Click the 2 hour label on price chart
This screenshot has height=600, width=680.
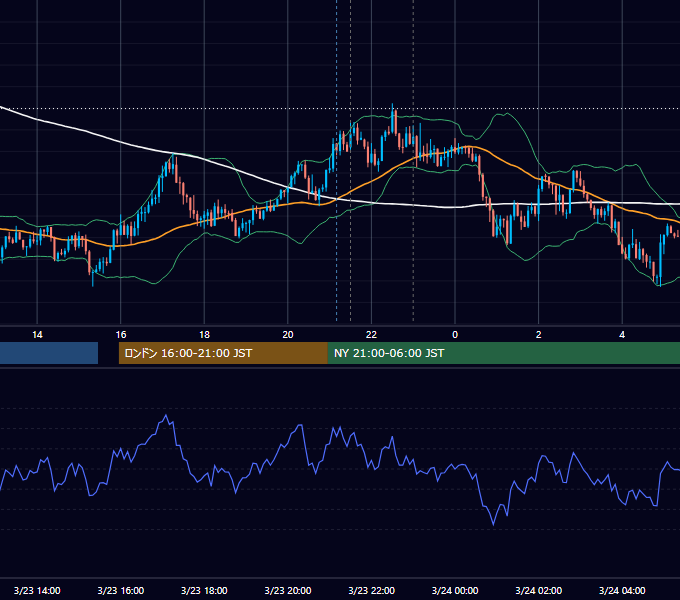click(x=539, y=335)
